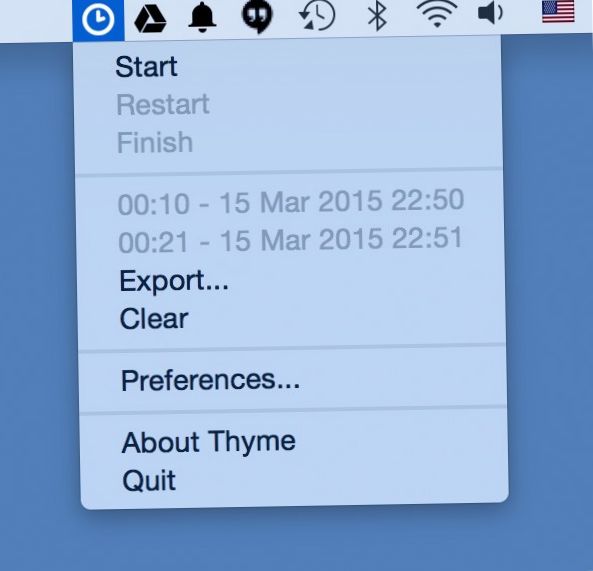Select the 00:10 session from 22:50
The width and height of the screenshot is (593, 571).
pos(290,202)
